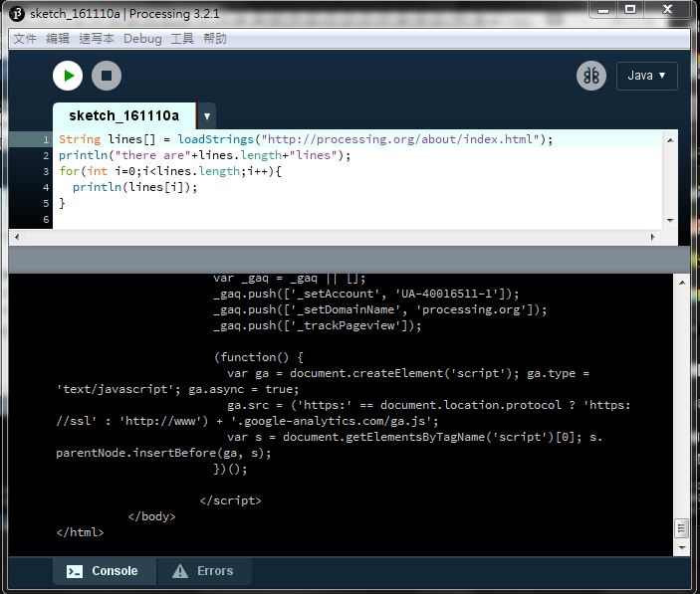Click console scroll up arrow

click(x=682, y=283)
